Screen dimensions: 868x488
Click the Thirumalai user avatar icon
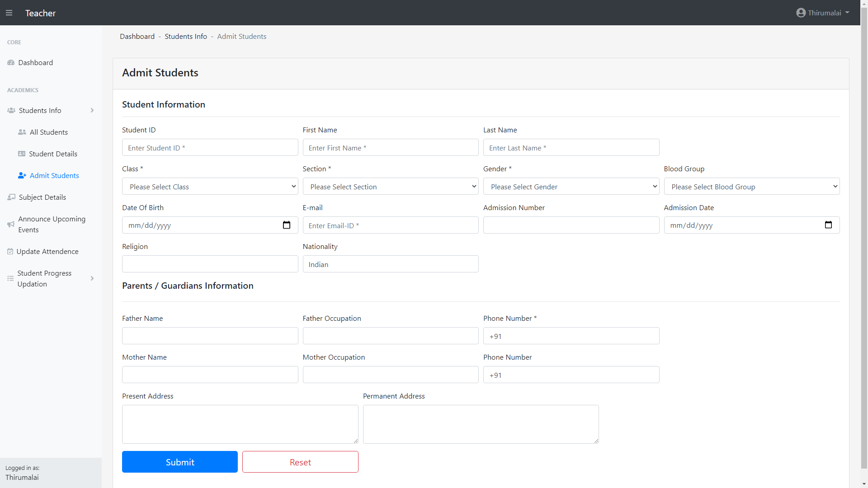pos(801,13)
